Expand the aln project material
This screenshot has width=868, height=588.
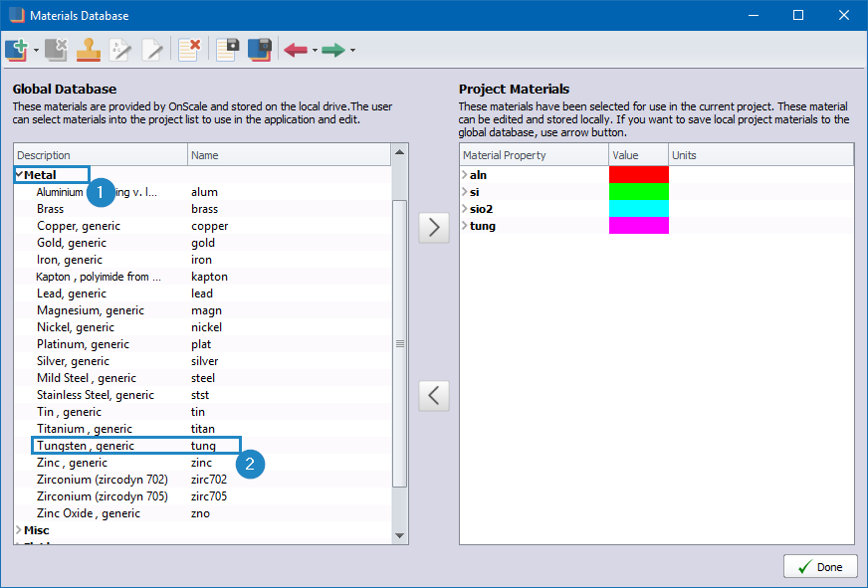point(465,175)
